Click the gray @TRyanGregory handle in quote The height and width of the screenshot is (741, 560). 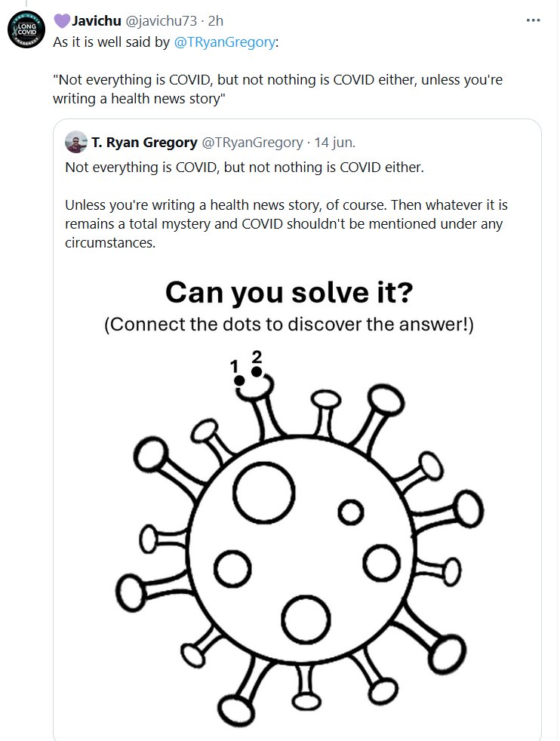(x=251, y=142)
